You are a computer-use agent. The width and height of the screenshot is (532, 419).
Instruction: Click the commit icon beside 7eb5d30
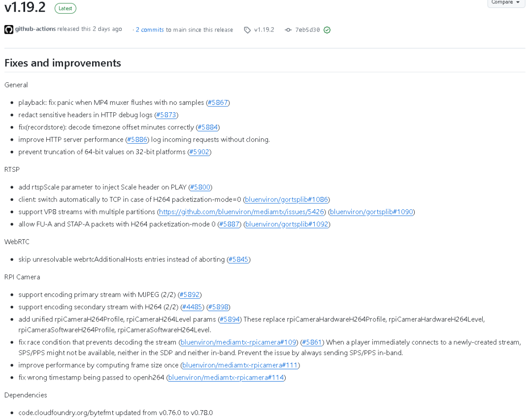pyautogui.click(x=288, y=30)
